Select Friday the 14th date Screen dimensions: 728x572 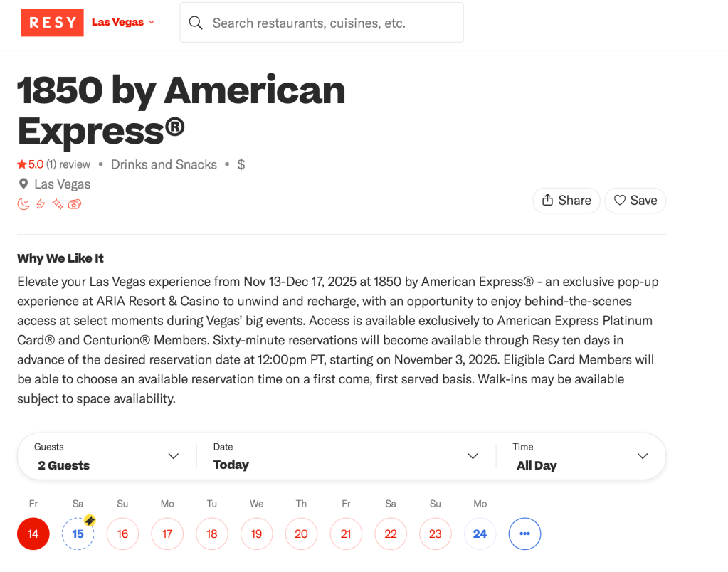coord(33,534)
